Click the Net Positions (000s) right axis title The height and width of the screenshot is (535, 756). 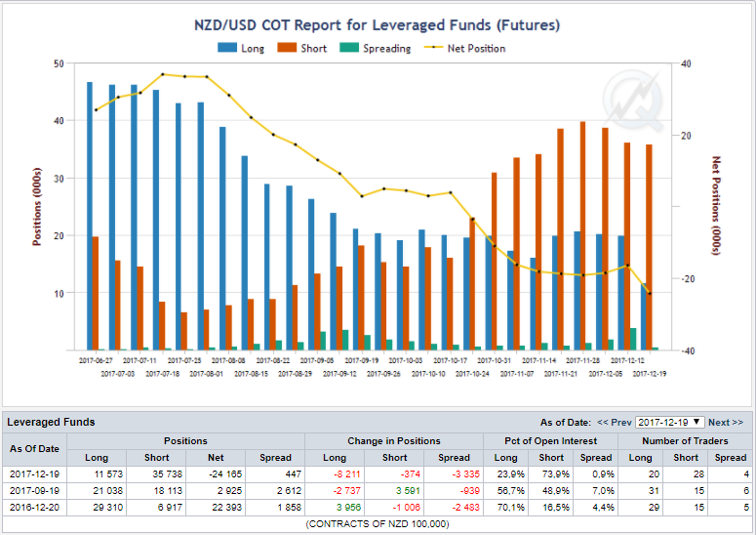(716, 206)
